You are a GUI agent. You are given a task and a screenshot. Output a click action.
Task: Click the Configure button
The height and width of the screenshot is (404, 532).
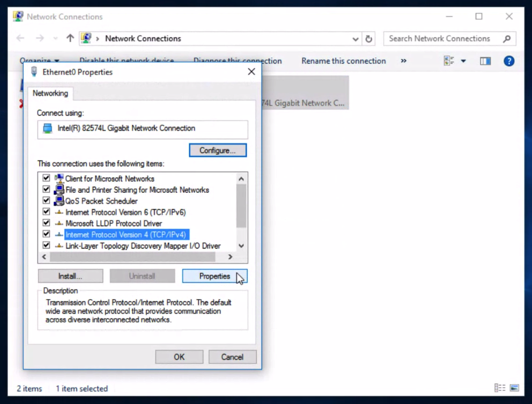click(x=217, y=150)
